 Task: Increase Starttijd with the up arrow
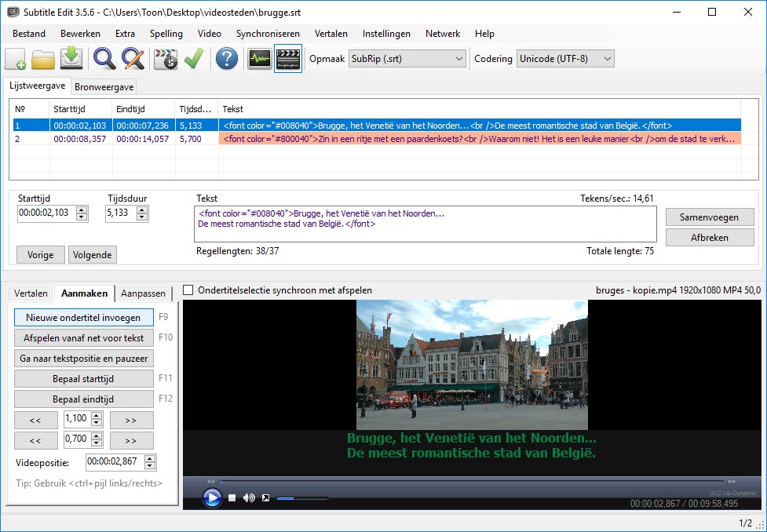82,210
